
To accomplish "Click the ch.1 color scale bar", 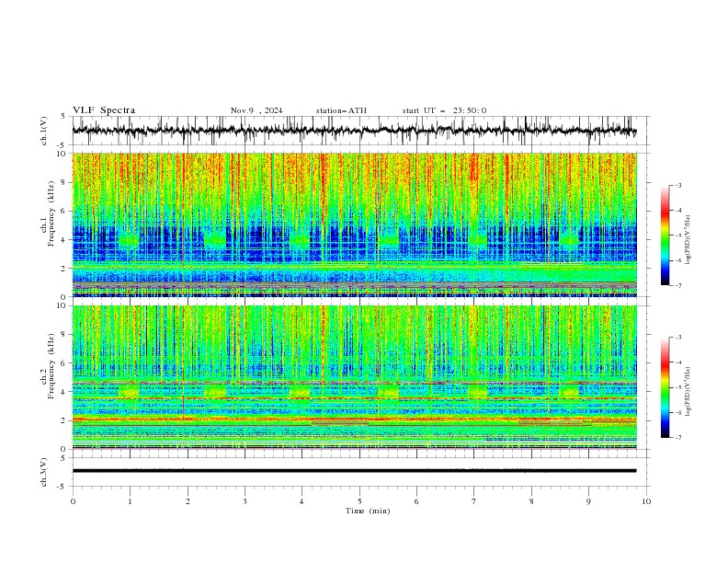I will tap(665, 236).
